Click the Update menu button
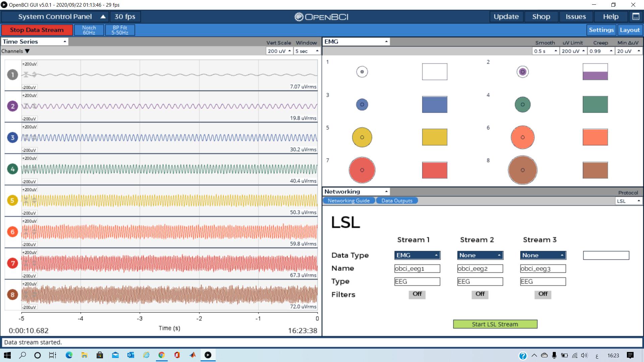Image resolution: width=644 pixels, height=362 pixels. click(506, 16)
